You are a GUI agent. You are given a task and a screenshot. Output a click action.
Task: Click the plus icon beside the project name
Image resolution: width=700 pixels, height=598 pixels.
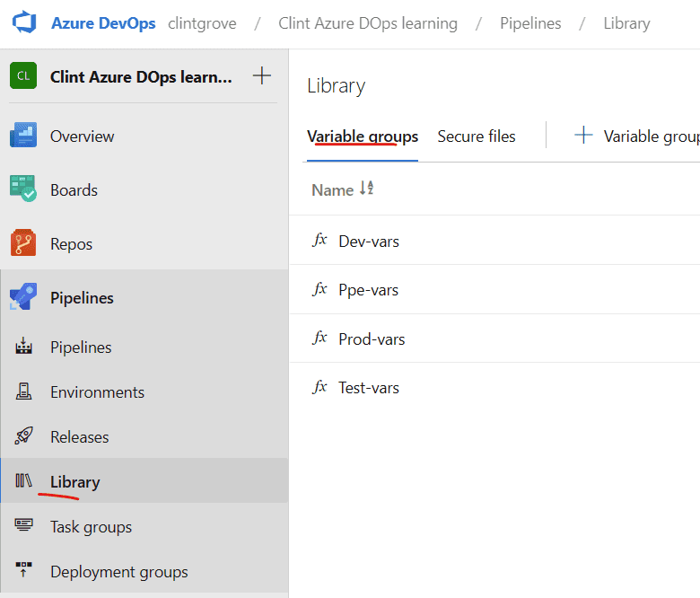pos(262,76)
